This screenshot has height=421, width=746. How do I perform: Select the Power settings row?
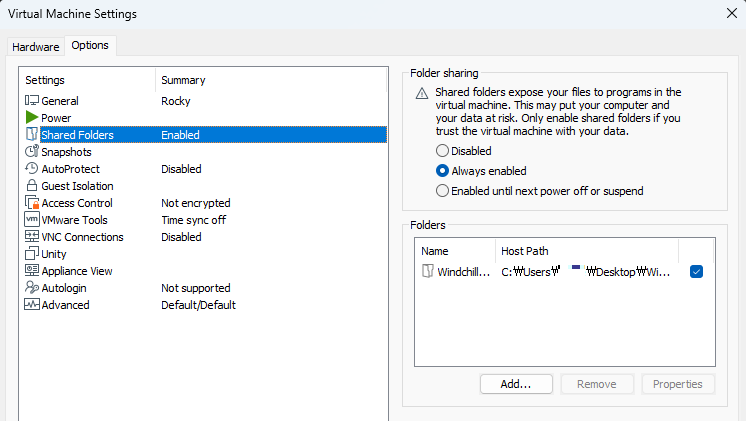pos(206,117)
